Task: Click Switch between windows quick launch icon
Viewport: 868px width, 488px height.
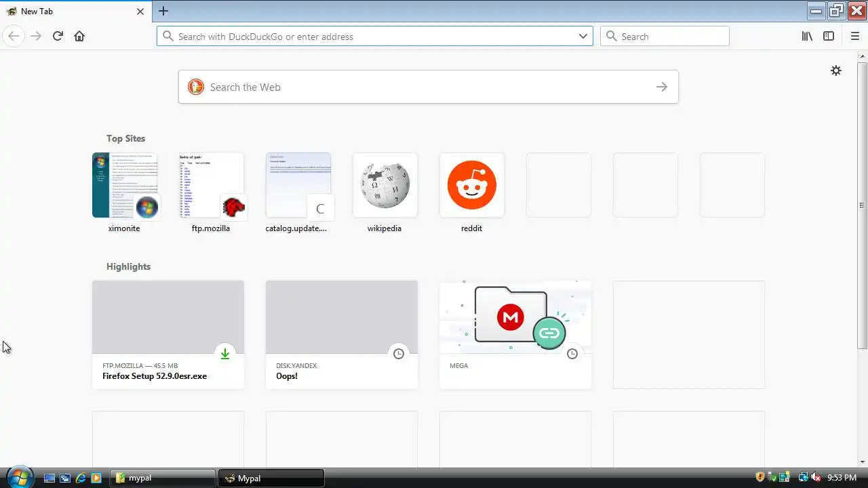Action: (x=65, y=478)
